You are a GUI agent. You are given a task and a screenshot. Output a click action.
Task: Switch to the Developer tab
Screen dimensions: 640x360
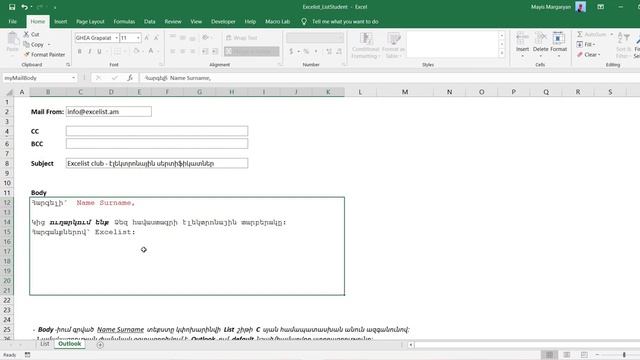pos(223,22)
